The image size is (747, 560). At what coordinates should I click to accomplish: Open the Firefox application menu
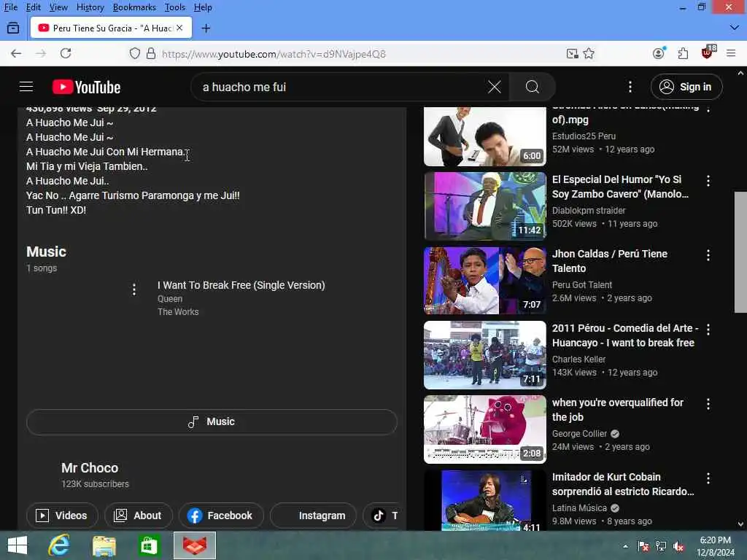(731, 53)
